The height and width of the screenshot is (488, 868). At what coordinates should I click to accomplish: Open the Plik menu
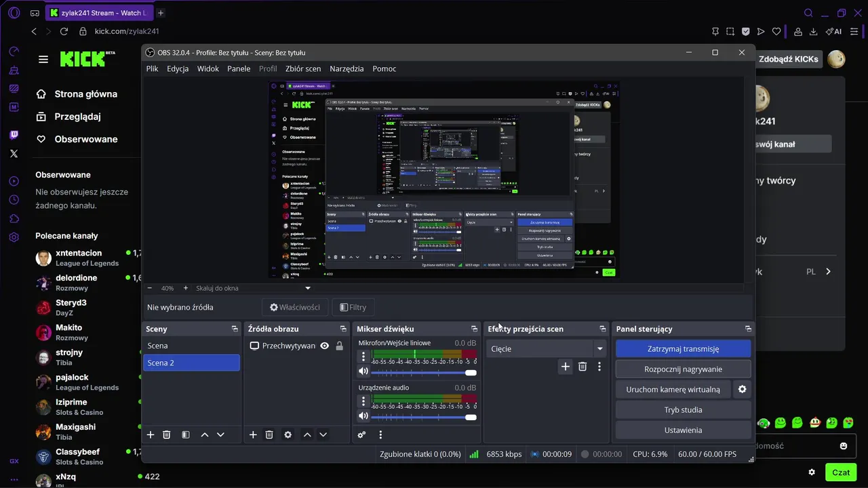point(152,68)
